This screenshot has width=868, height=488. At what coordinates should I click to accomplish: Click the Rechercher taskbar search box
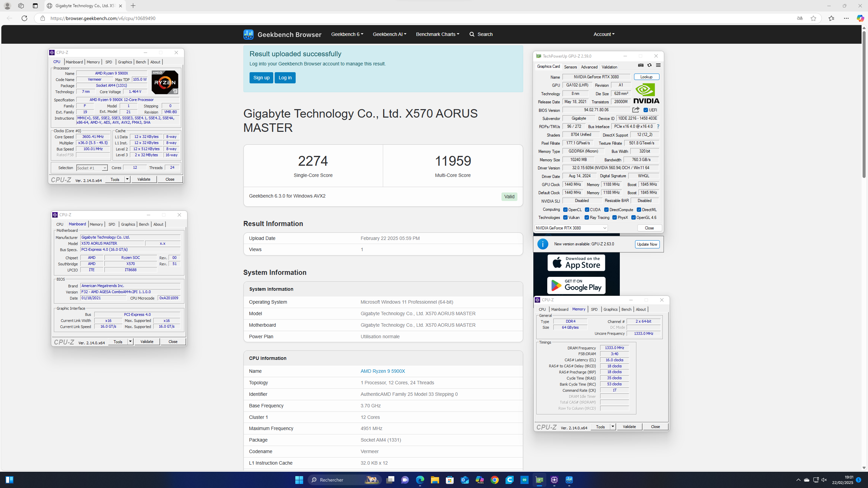pos(345,480)
